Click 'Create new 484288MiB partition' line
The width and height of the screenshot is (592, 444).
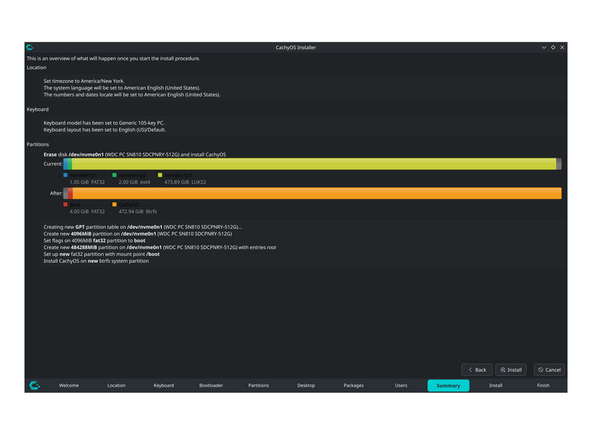coord(160,247)
